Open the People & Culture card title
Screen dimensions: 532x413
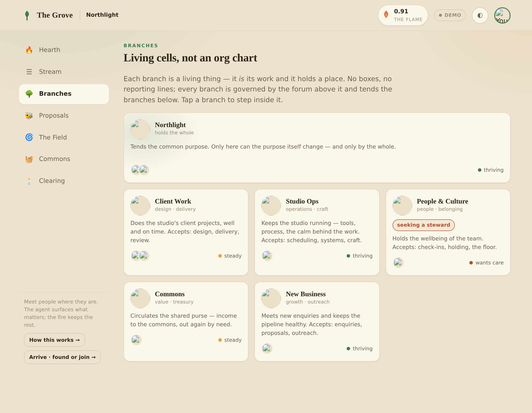(x=442, y=201)
